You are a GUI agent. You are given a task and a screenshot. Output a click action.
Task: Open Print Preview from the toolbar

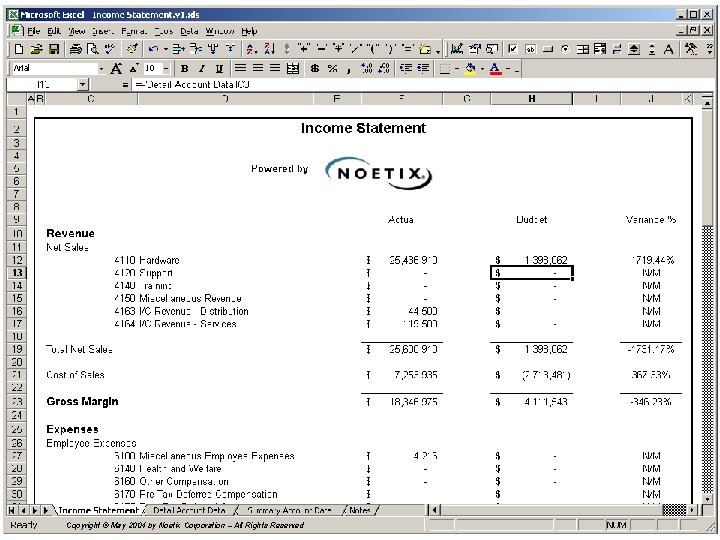click(x=93, y=49)
